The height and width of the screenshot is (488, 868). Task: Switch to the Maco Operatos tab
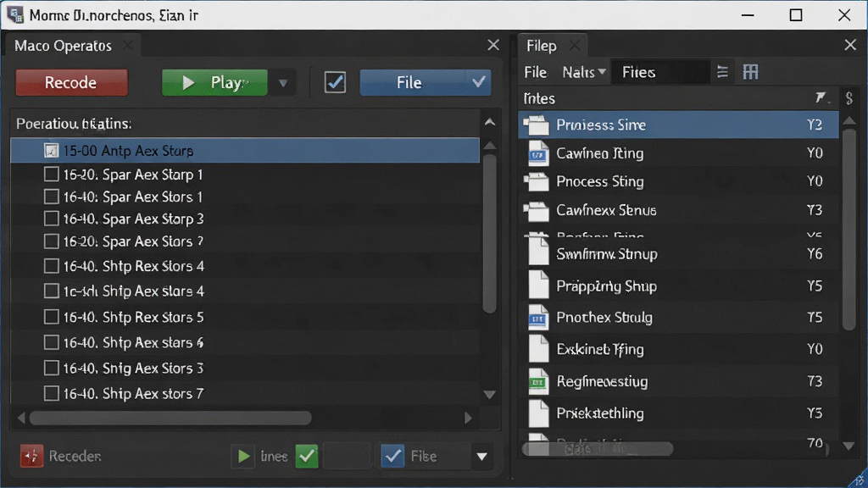tap(63, 46)
